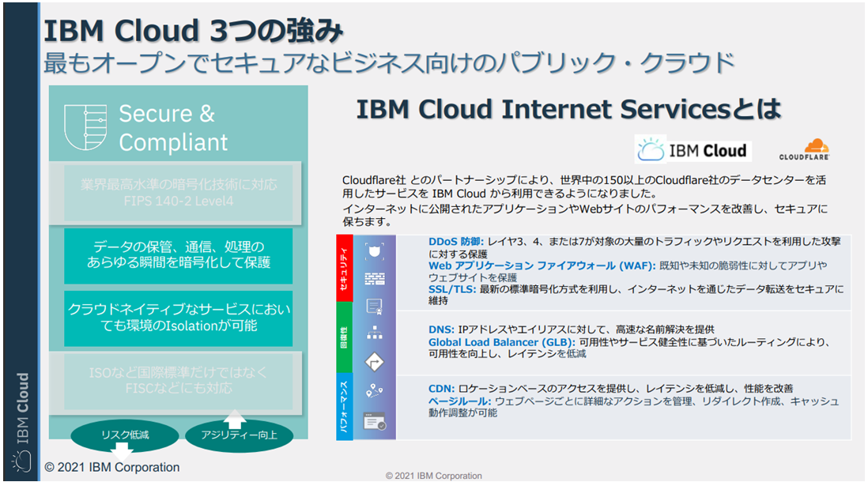Click the SSL/TLS certificate icon
The width and height of the screenshot is (868, 482).
(375, 306)
